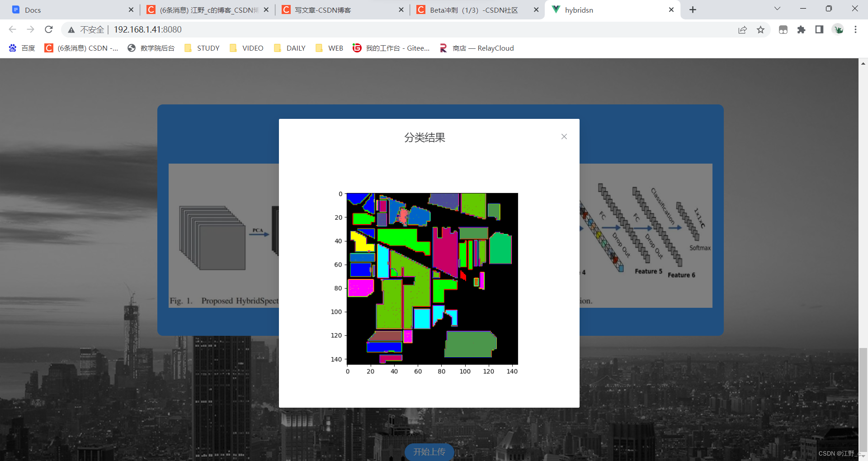Open the 商店 RelayCloud bookmark
The height and width of the screenshot is (461, 868).
476,48
